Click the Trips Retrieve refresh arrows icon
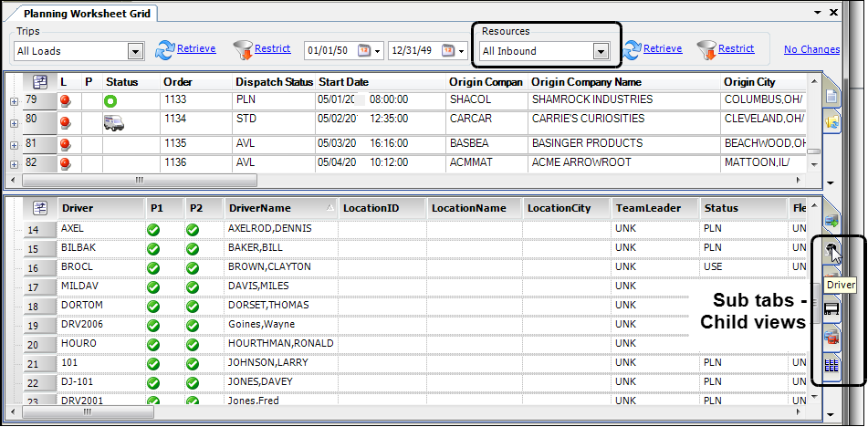 pyautogui.click(x=165, y=49)
